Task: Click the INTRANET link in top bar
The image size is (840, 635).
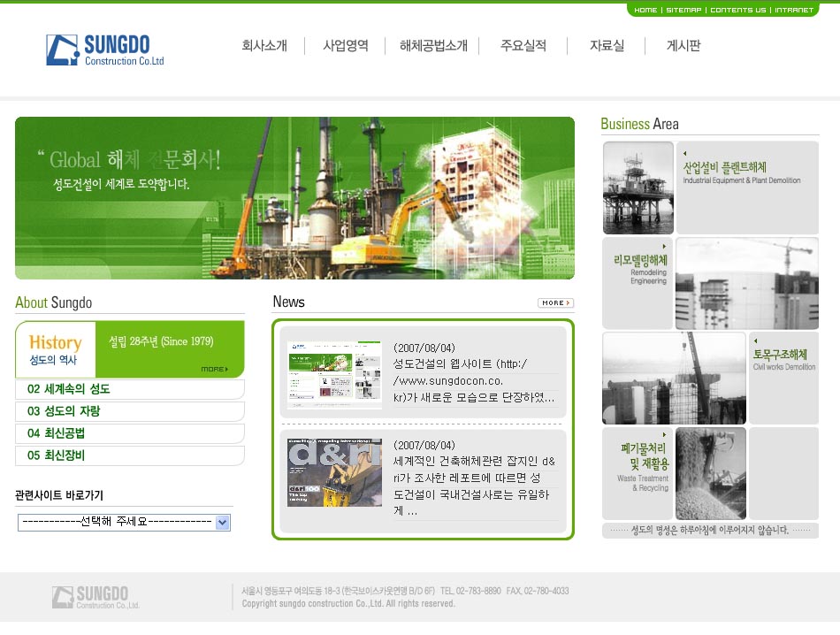Action: [794, 10]
